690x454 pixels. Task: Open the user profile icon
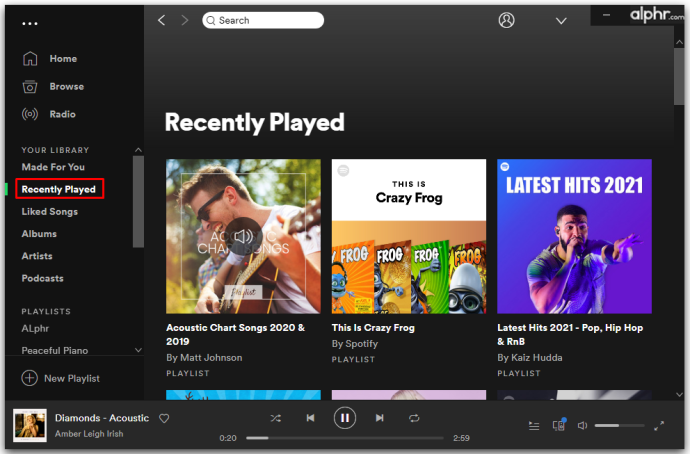click(506, 20)
